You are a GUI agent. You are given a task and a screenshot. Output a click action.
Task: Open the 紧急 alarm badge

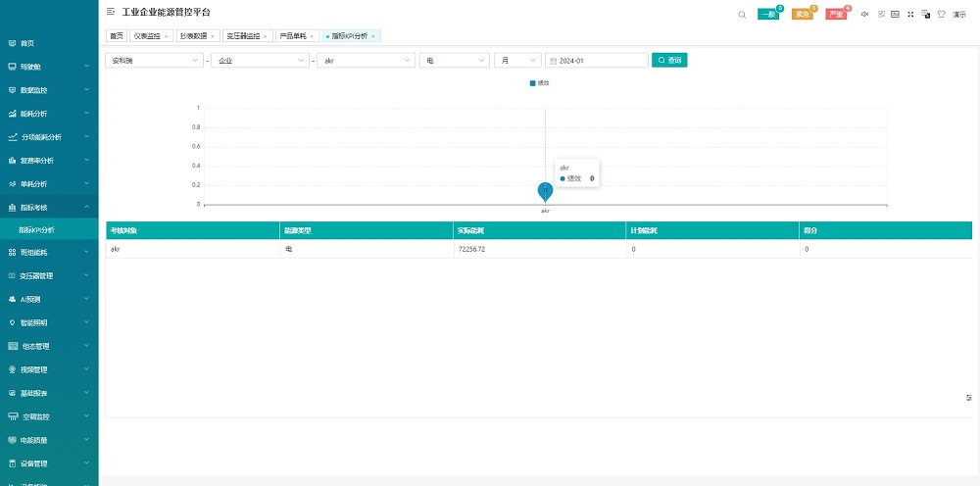pos(802,15)
